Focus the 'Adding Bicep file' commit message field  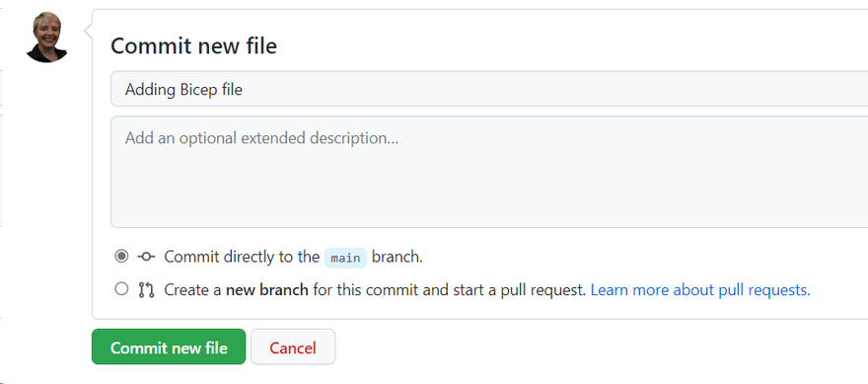[x=489, y=89]
